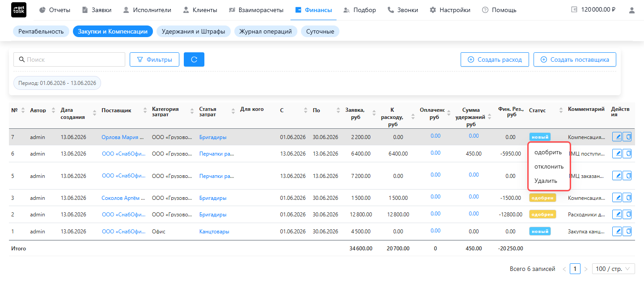Sort by Дата создания column
The image size is (644, 283).
(x=94, y=113)
